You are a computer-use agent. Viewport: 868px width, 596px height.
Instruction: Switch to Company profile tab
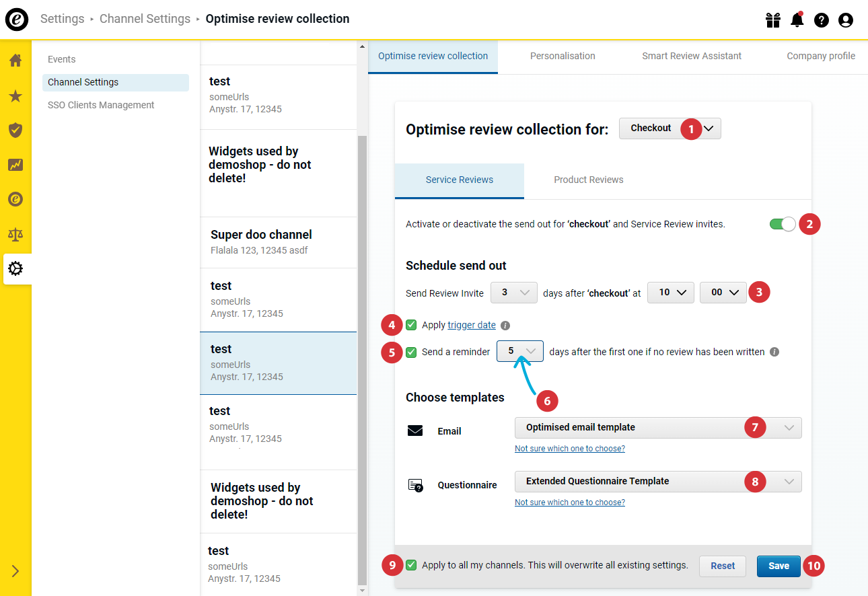(821, 57)
